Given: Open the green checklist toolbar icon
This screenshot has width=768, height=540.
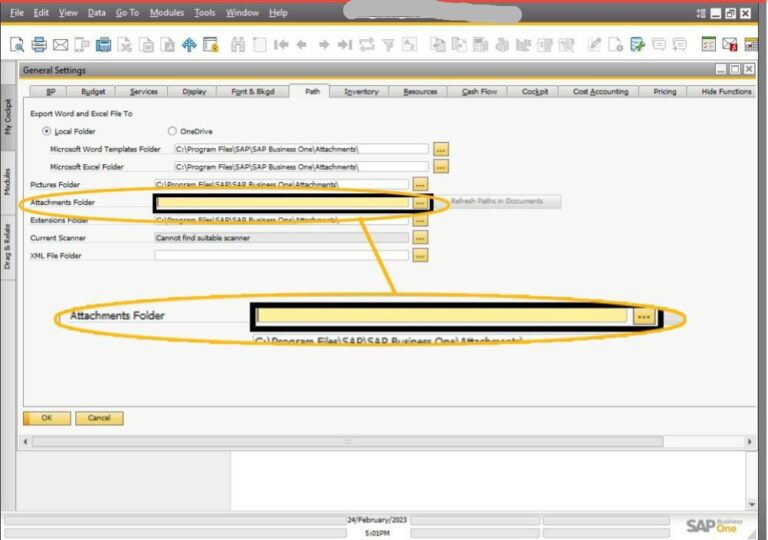Looking at the screenshot, I should [708, 45].
